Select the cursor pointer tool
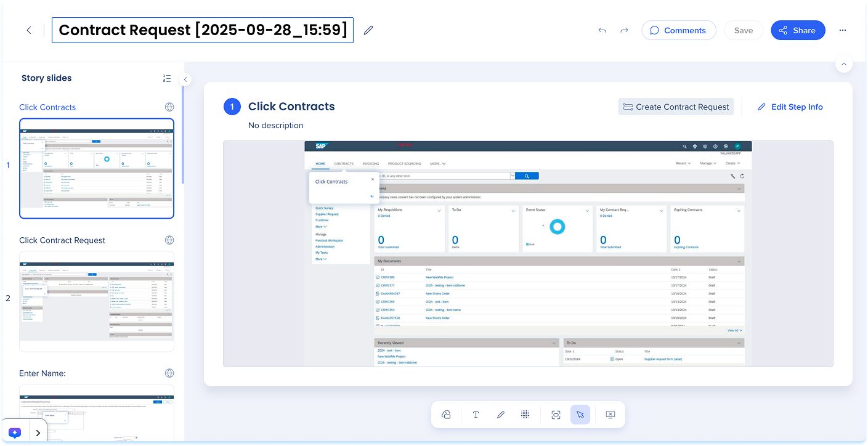 [x=580, y=415]
